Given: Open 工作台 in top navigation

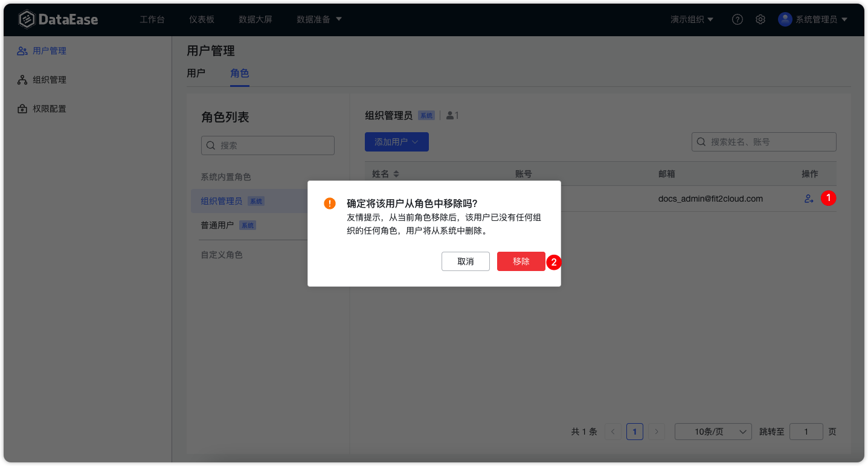Looking at the screenshot, I should tap(152, 19).
